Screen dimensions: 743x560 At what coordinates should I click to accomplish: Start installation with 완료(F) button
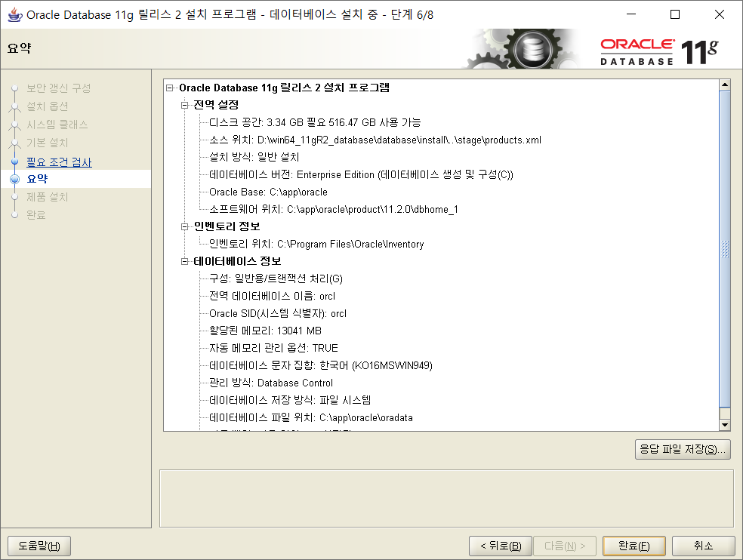pyautogui.click(x=634, y=546)
